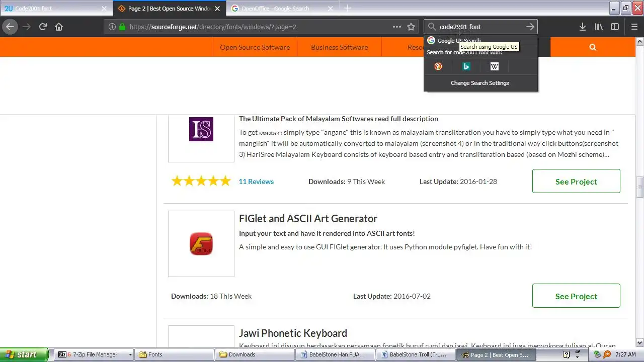Open the Downloads folder taskbar button

(x=254, y=354)
